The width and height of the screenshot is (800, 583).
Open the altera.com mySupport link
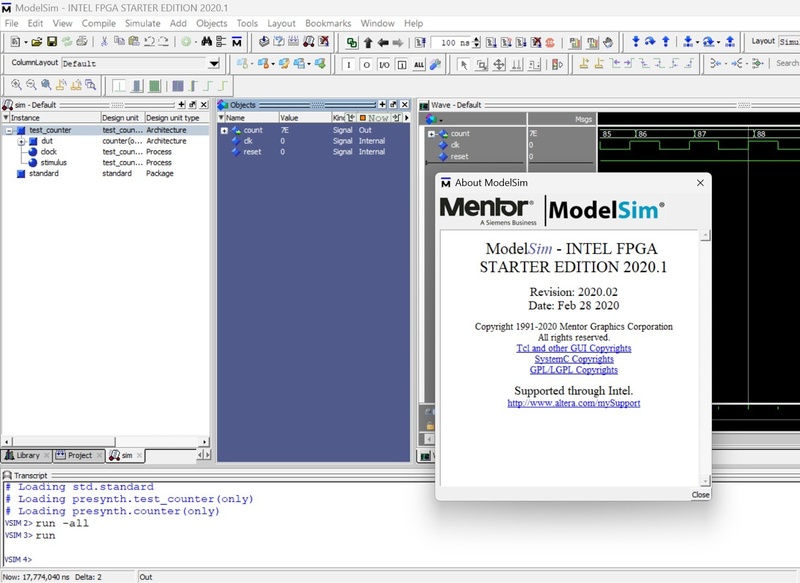pyautogui.click(x=573, y=403)
